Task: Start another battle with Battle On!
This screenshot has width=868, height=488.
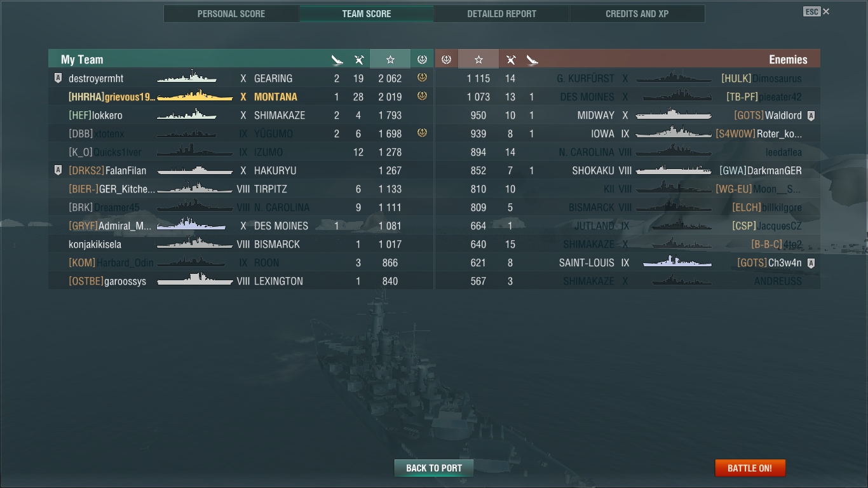Action: pyautogui.click(x=750, y=468)
